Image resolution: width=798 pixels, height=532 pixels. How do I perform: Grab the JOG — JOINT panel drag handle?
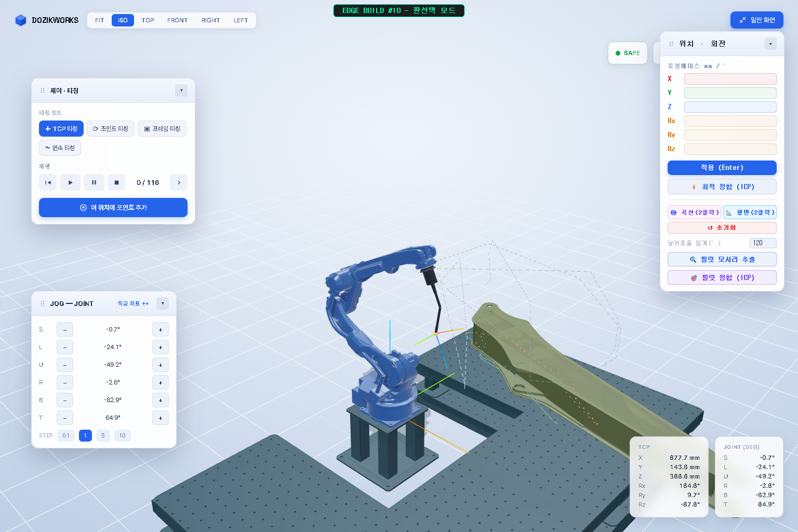coord(43,303)
